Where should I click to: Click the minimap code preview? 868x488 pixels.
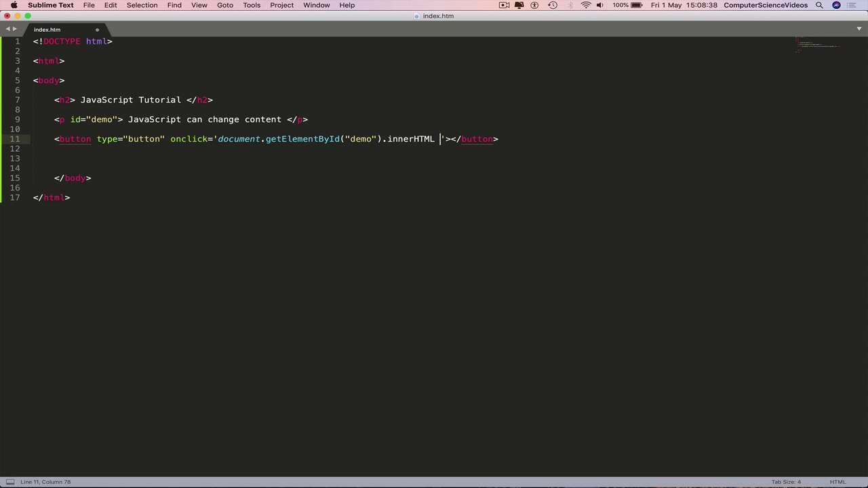pyautogui.click(x=817, y=45)
